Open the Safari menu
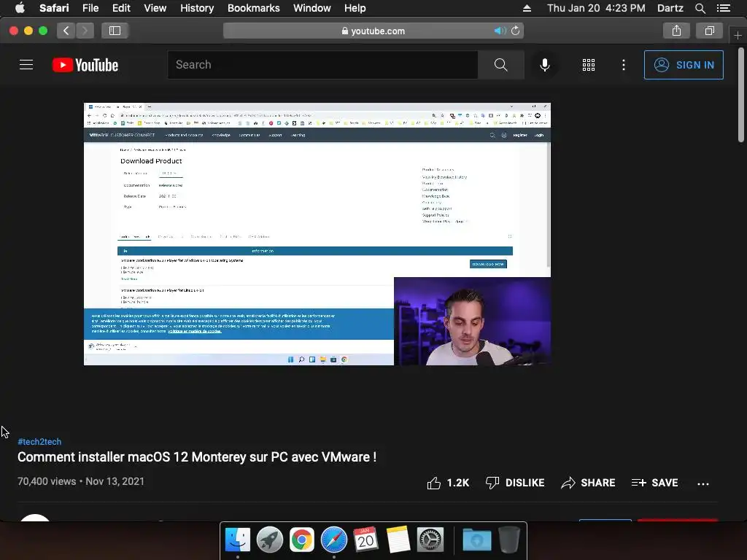The height and width of the screenshot is (560, 747). tap(54, 8)
